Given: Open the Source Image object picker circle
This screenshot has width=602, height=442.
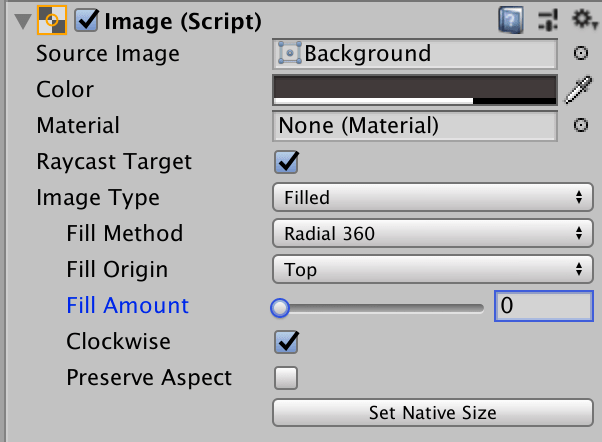Looking at the screenshot, I should pos(581,53).
